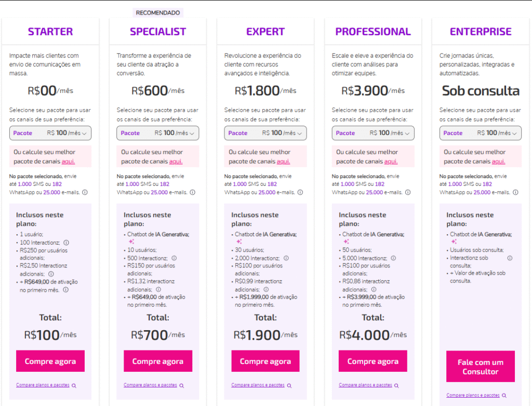Open the Starter Pacote R$ 100/mês dropdown
The image size is (532, 406).
coord(50,133)
